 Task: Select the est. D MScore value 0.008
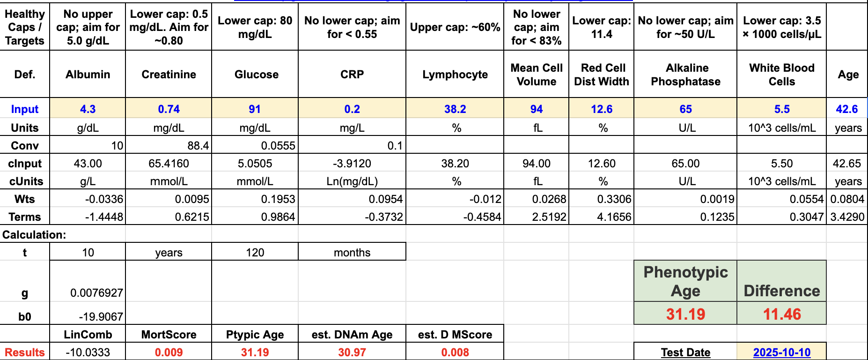(455, 352)
